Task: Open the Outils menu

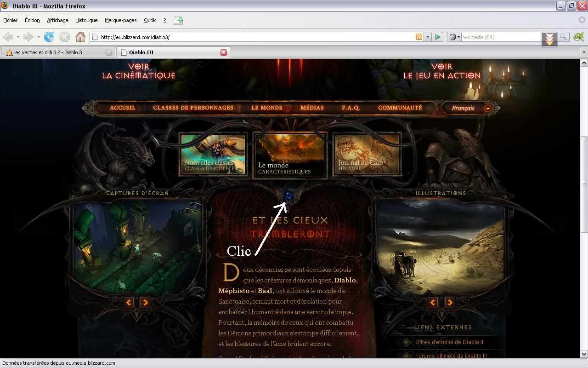Action: [150, 20]
